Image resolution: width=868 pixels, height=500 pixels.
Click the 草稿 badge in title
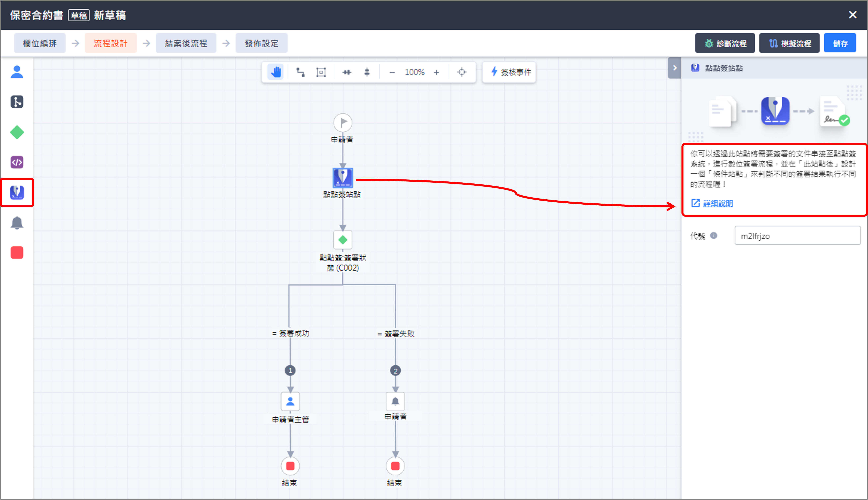click(x=79, y=15)
